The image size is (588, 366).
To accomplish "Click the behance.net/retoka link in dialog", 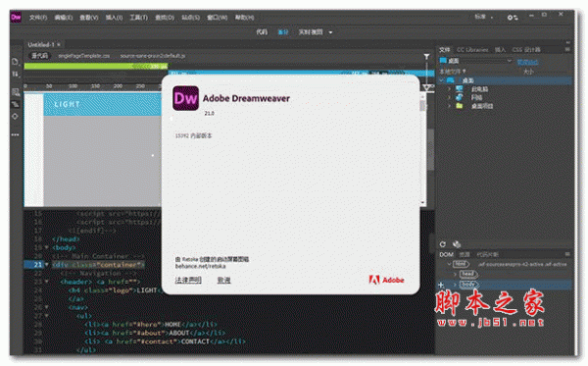I will (x=201, y=266).
